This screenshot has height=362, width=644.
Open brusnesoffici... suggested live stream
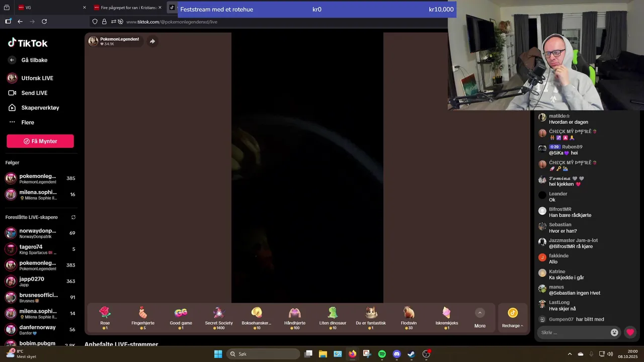(40, 298)
